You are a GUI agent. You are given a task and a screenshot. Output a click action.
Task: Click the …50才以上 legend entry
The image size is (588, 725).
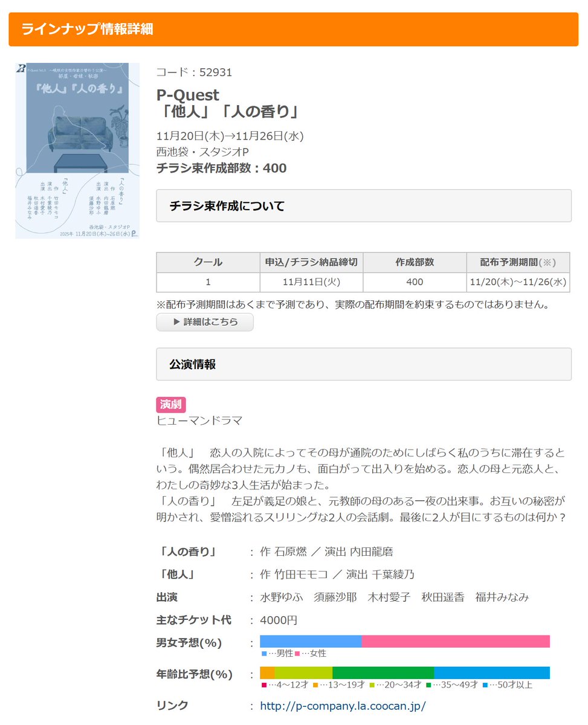point(508,685)
